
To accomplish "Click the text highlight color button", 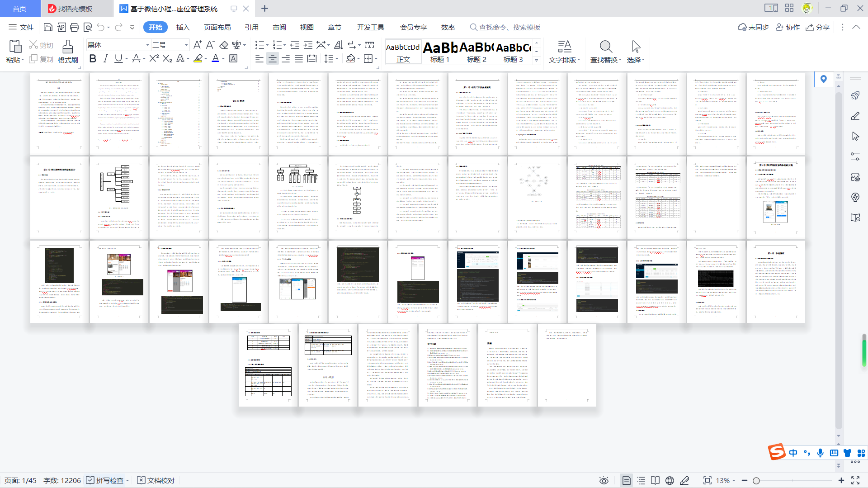I will tap(198, 58).
